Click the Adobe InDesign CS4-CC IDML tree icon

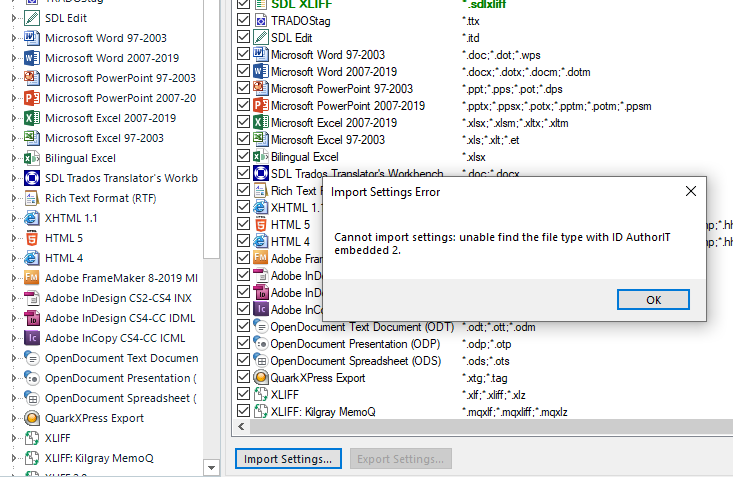pyautogui.click(x=32, y=318)
